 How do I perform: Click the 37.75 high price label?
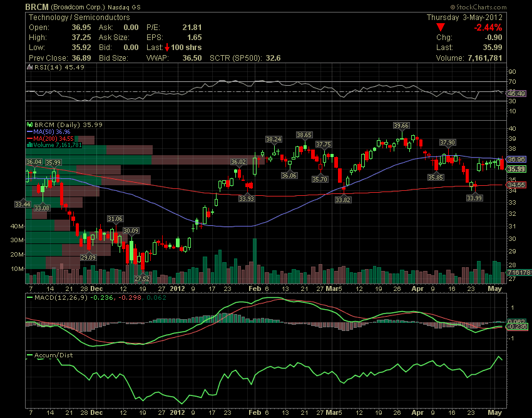pos(324,144)
